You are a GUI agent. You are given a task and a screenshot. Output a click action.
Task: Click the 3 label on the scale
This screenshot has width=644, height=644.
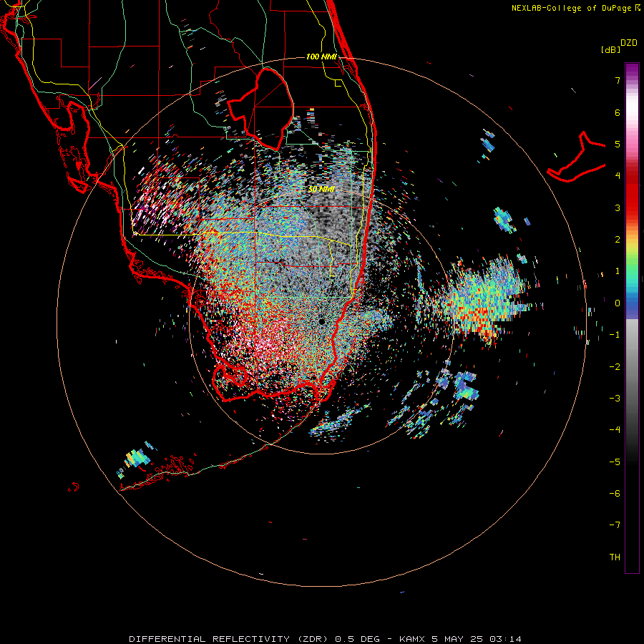[618, 208]
